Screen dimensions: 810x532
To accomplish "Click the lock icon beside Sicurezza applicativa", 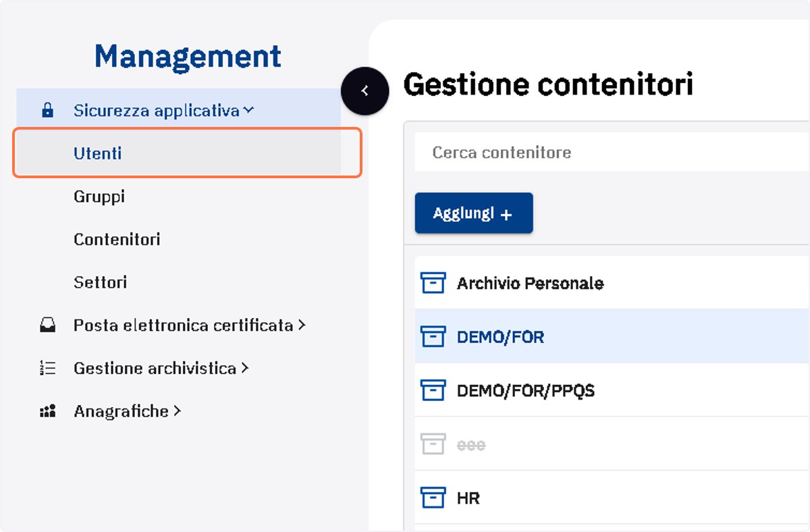I will pyautogui.click(x=47, y=111).
